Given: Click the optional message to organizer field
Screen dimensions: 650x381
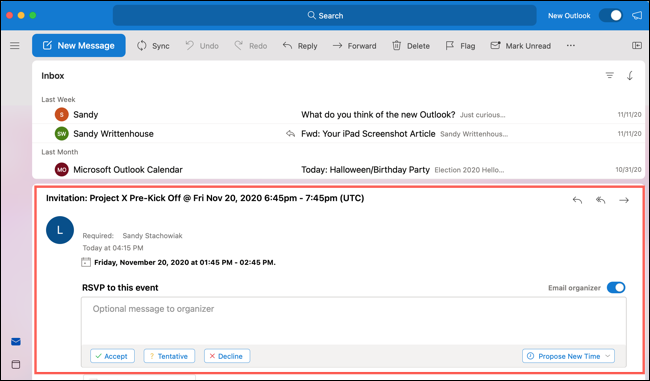Looking at the screenshot, I should coord(354,321).
